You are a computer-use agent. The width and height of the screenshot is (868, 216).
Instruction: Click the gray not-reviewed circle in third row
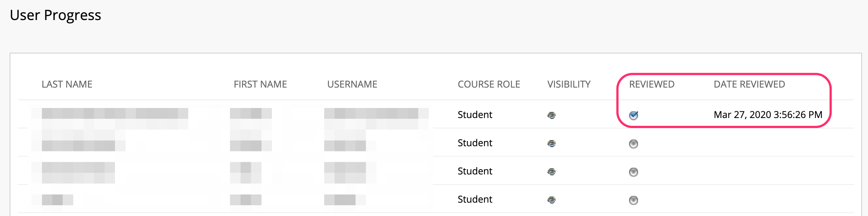[634, 172]
